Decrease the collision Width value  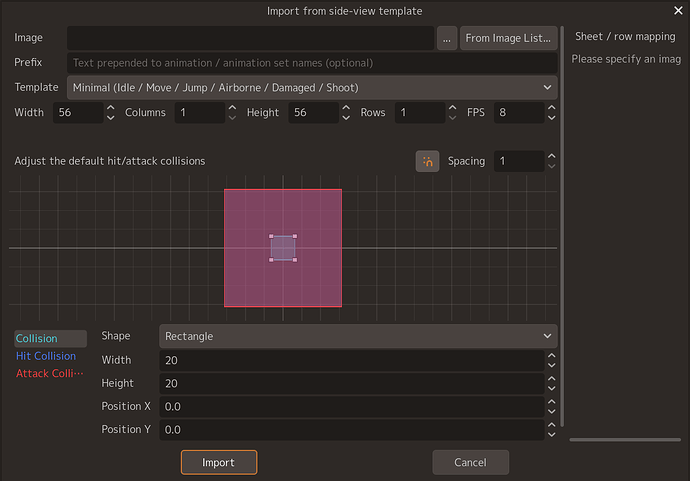click(552, 366)
